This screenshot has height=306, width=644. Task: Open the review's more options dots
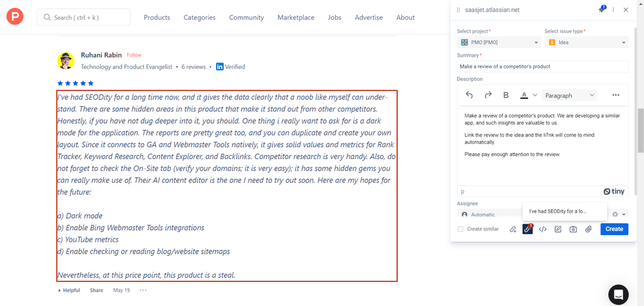pyautogui.click(x=143, y=290)
